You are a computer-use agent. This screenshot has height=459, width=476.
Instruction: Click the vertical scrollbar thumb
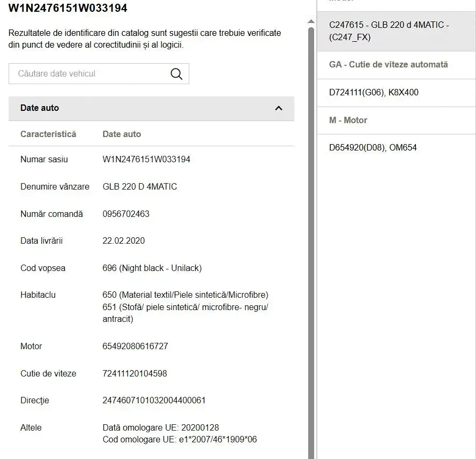pyautogui.click(x=311, y=243)
